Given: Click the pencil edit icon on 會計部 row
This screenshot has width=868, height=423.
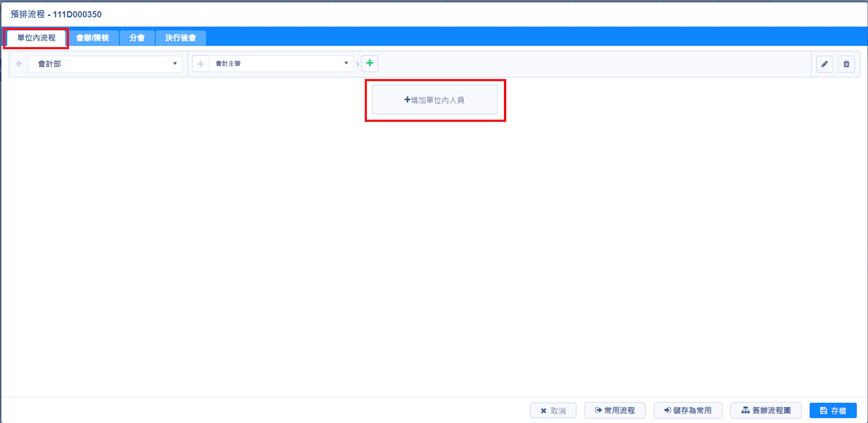Looking at the screenshot, I should [824, 64].
